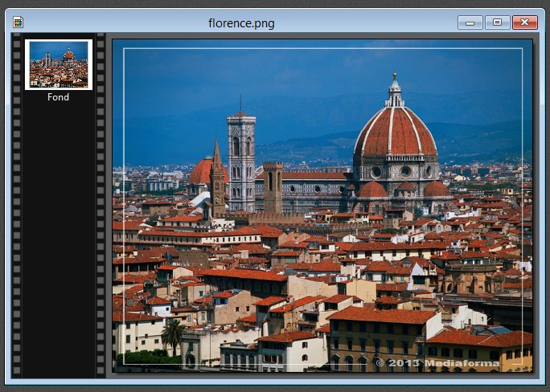Screen dimensions: 550x392
Task: Select the Fond layer thumbnail
Action: click(x=59, y=65)
